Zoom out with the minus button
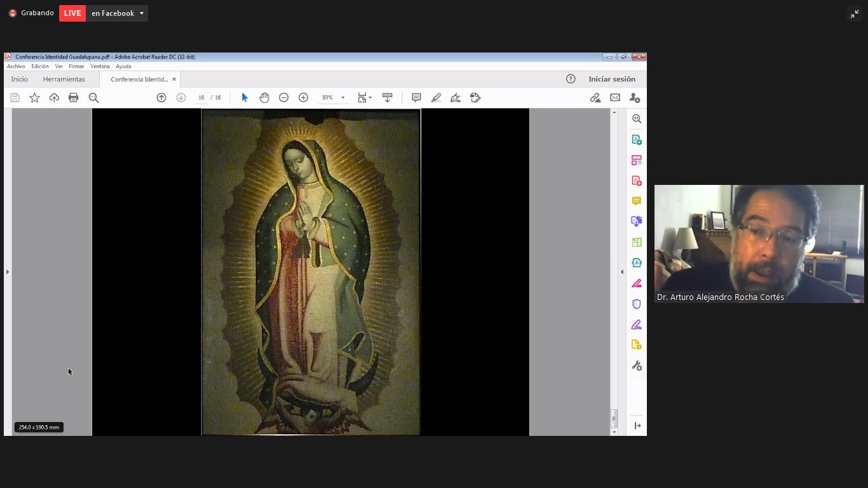This screenshot has height=488, width=868. [x=284, y=98]
